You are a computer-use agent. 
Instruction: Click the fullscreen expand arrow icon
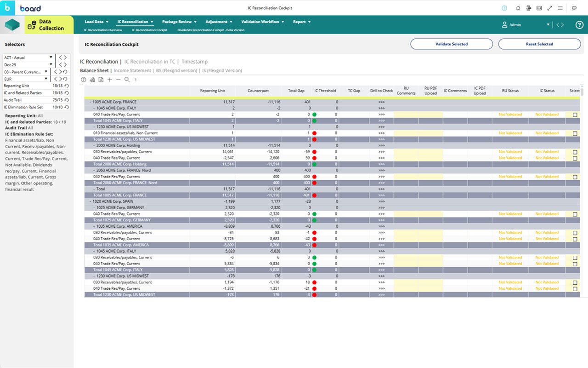pyautogui.click(x=550, y=8)
